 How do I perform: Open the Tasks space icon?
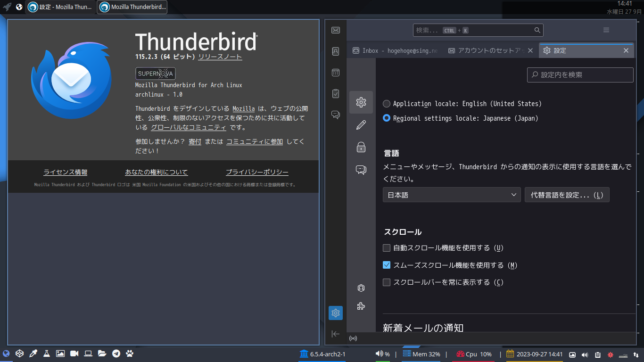click(336, 94)
